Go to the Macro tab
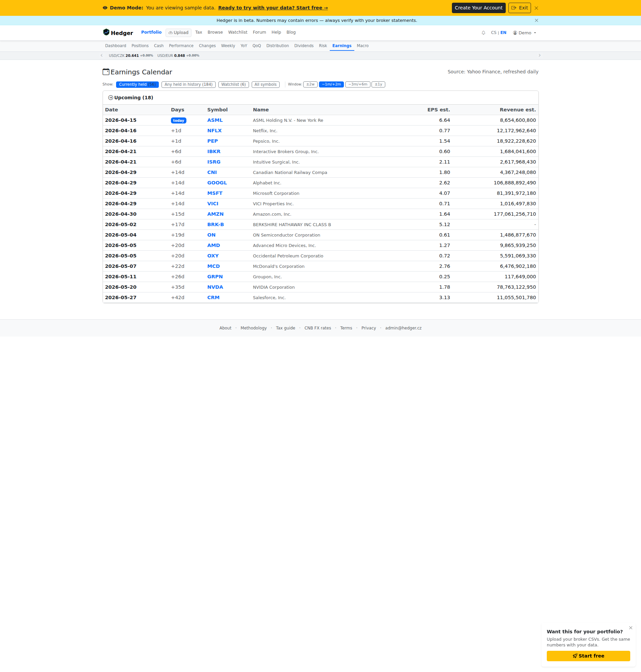Viewport: 641px width, 672px height. [362, 46]
